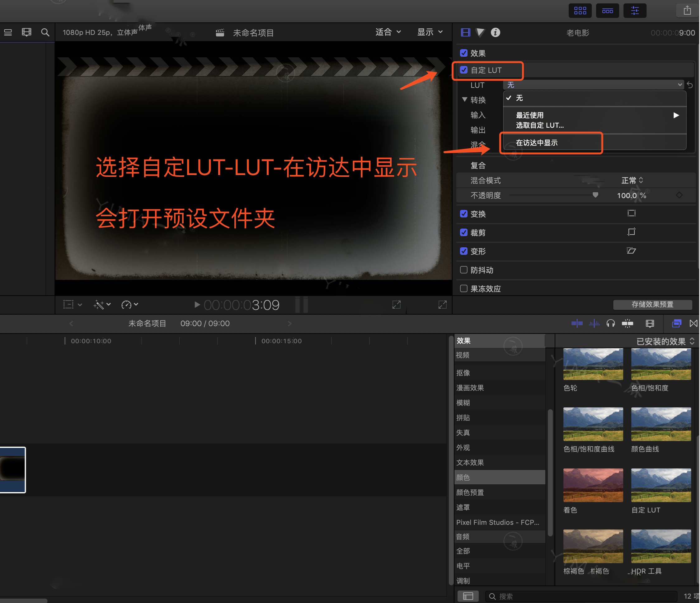Go forward in timeline history arrow
The width and height of the screenshot is (700, 603).
289,324
